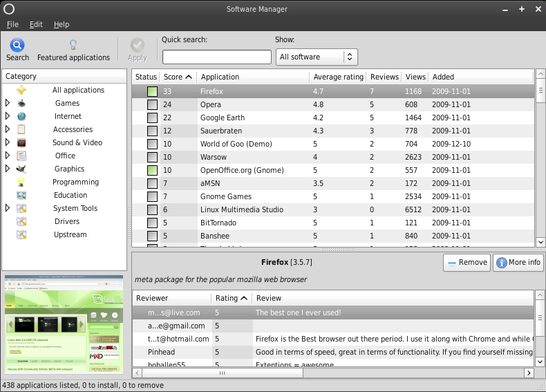Toggle the Firefox status checkbox
The image size is (546, 392).
pyautogui.click(x=152, y=91)
